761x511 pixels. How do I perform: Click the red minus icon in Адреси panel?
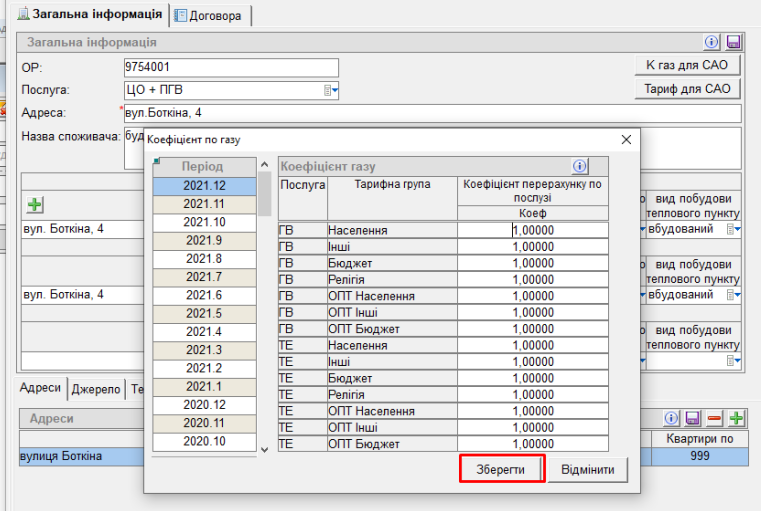coord(715,417)
